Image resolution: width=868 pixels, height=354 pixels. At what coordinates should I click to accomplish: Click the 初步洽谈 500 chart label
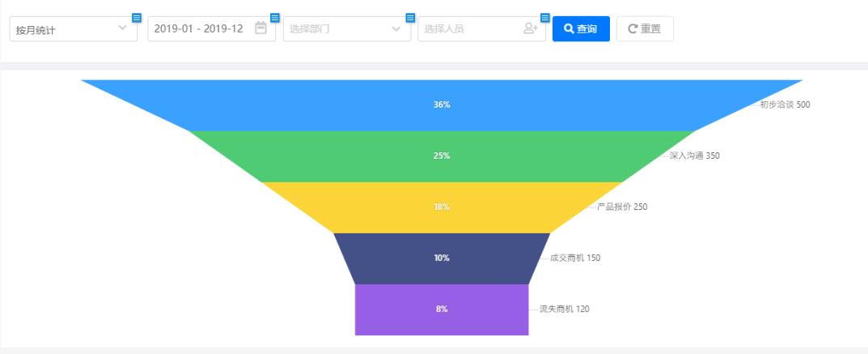pos(784,104)
